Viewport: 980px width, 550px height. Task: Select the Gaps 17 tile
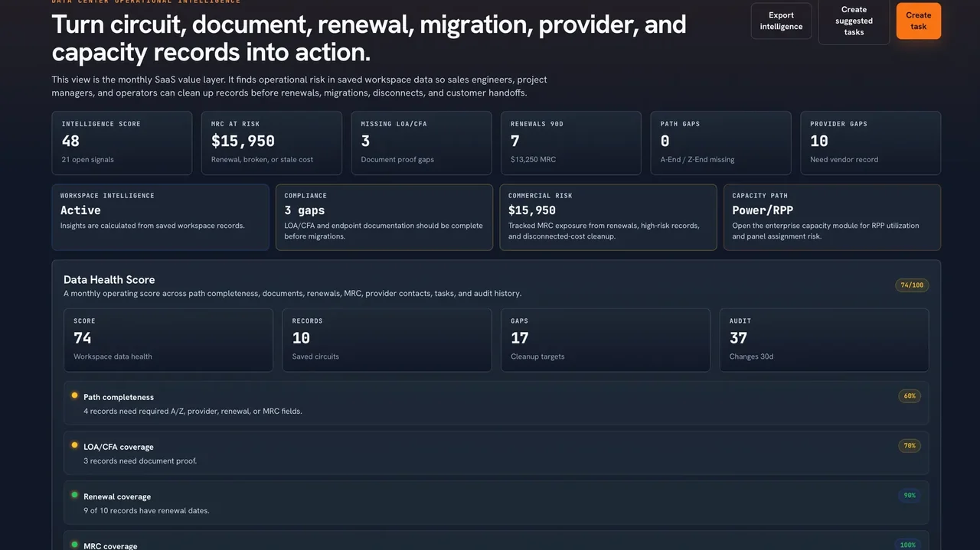tap(606, 340)
